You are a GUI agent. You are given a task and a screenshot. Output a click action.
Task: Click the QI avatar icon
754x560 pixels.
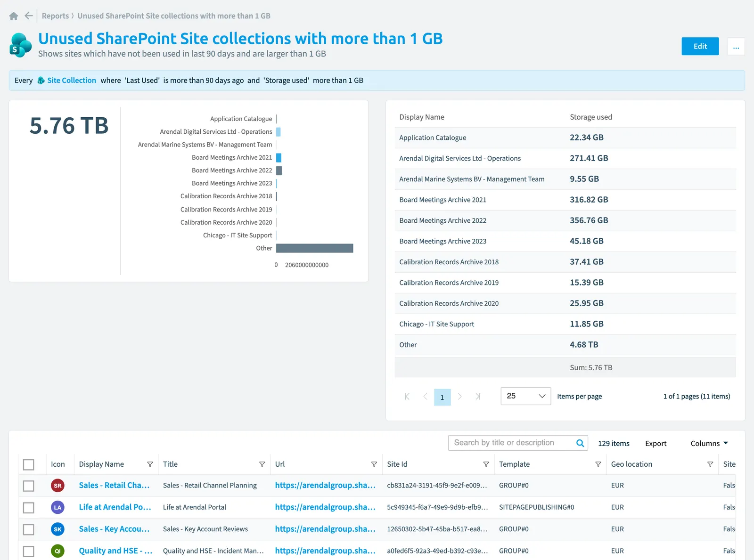click(x=57, y=551)
